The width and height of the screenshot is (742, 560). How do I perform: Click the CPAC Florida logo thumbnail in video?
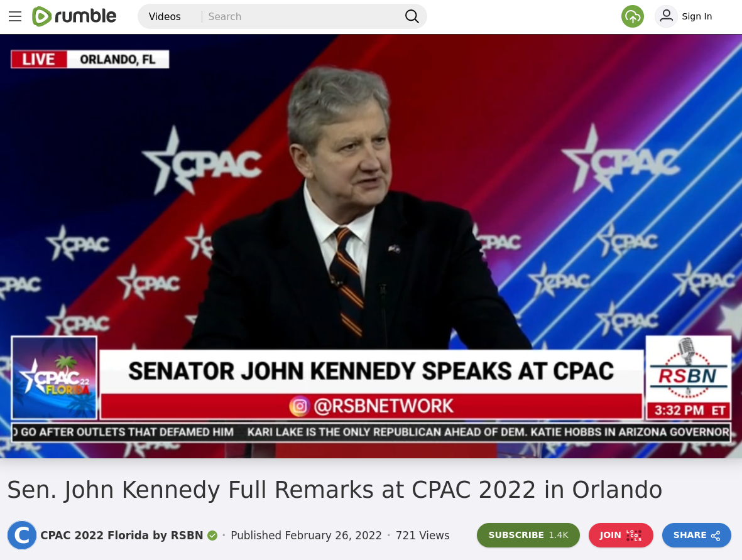click(x=55, y=377)
